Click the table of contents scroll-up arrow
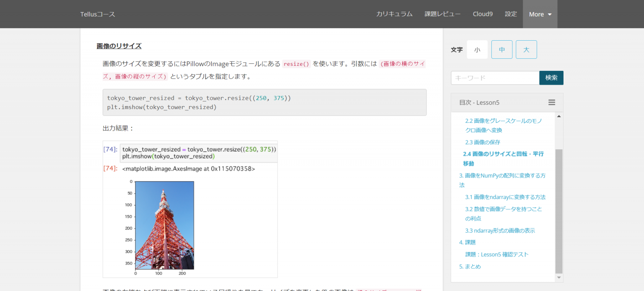This screenshot has width=644, height=291. pos(559,116)
